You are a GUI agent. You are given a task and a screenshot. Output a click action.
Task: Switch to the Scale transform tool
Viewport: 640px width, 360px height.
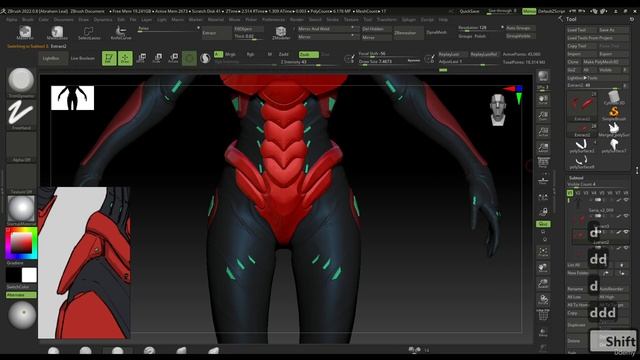click(157, 58)
